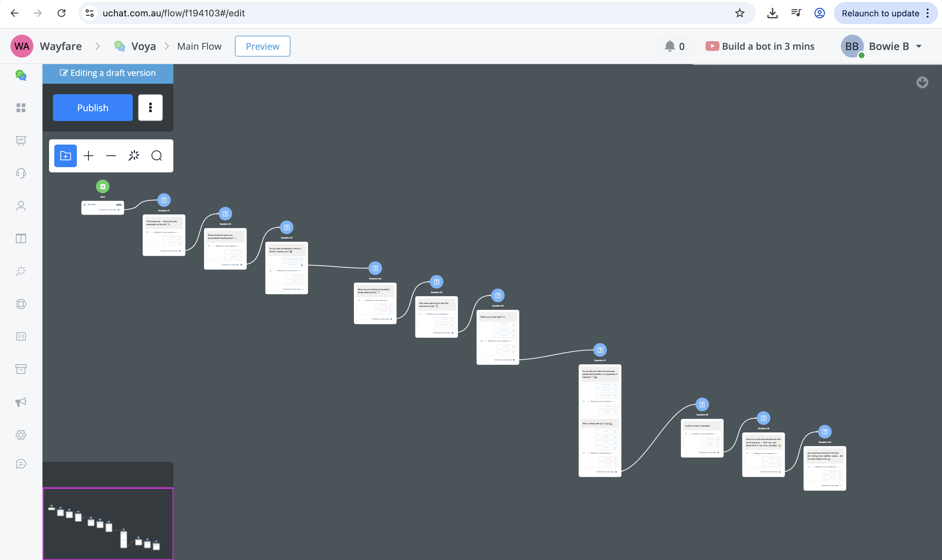Screen dimensions: 942x560
Task: Click the browser reload button
Action: (61, 13)
